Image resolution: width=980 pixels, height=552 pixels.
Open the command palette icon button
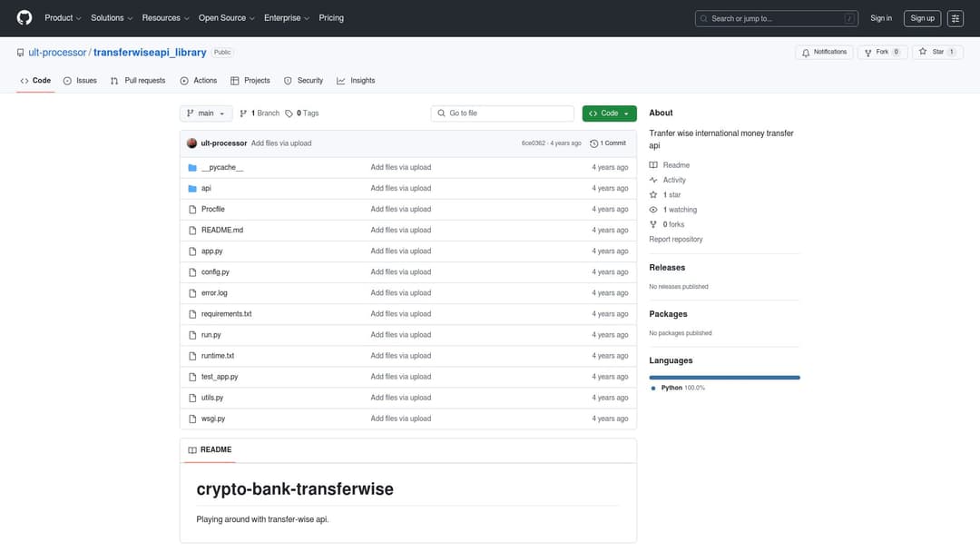(x=955, y=18)
